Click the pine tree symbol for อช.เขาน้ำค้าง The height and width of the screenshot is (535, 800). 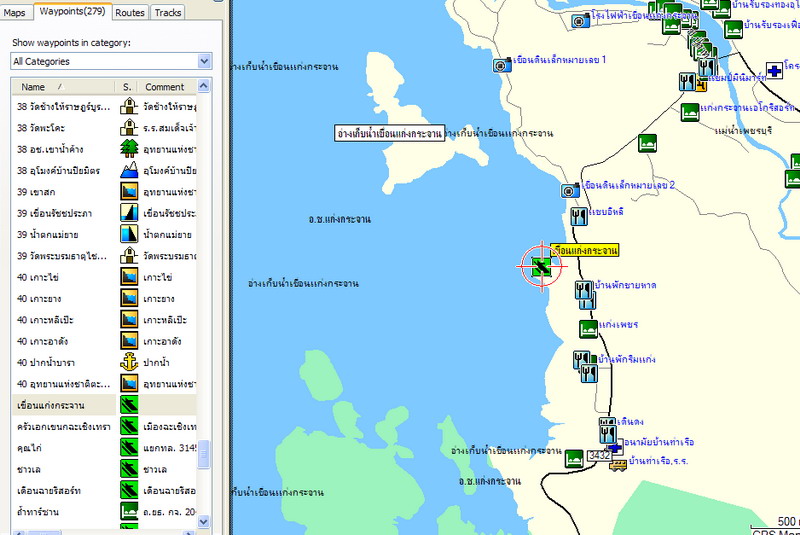click(x=128, y=148)
